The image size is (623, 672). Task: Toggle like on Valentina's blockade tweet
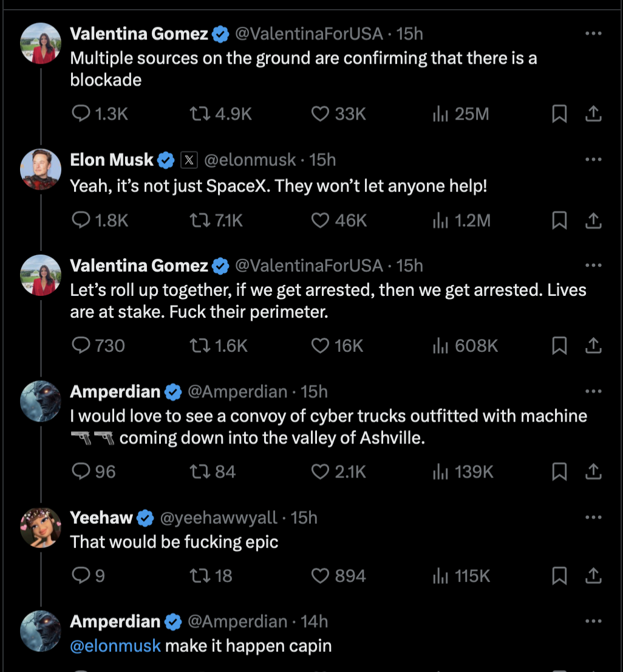tap(320, 114)
